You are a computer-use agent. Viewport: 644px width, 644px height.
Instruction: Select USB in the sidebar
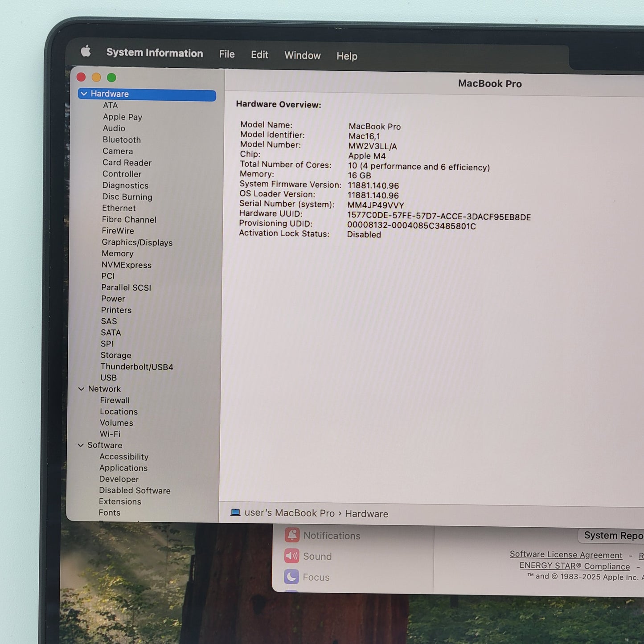tap(108, 377)
